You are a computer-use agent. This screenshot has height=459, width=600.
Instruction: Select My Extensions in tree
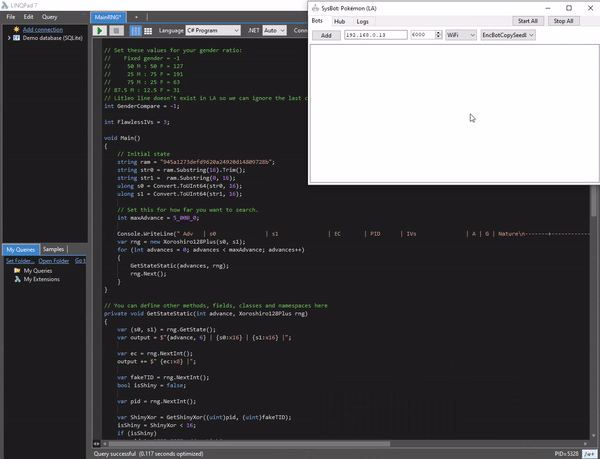pyautogui.click(x=42, y=279)
